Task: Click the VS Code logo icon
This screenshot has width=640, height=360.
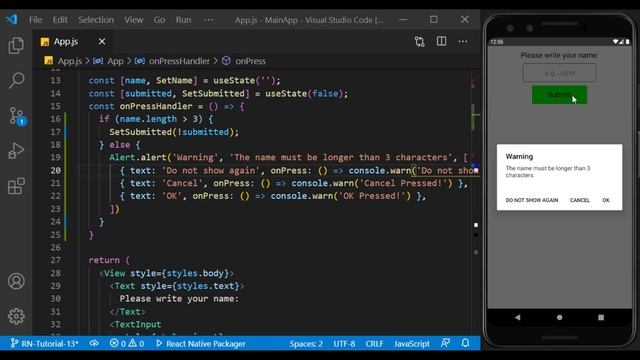Action: (11, 19)
